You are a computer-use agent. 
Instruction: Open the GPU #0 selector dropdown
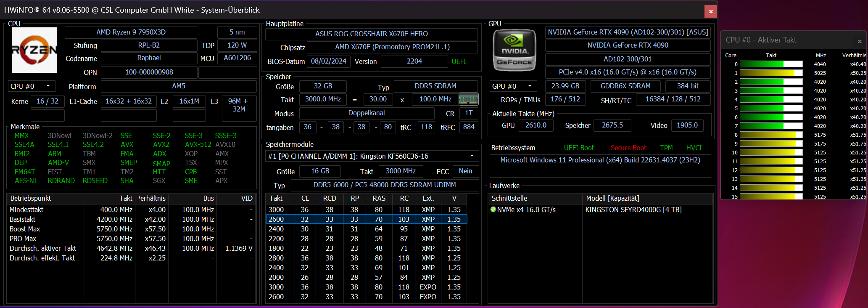513,86
